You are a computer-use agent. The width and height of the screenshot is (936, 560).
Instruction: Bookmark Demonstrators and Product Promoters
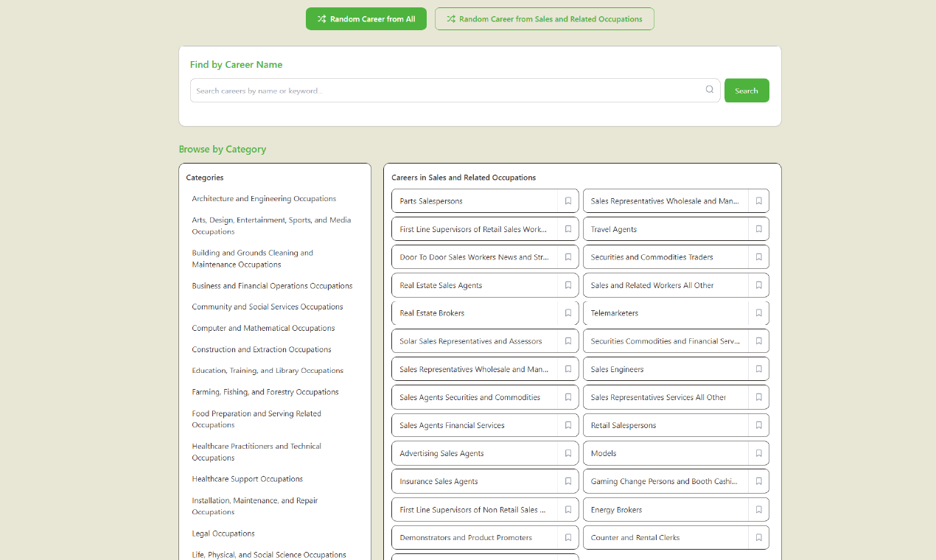568,537
